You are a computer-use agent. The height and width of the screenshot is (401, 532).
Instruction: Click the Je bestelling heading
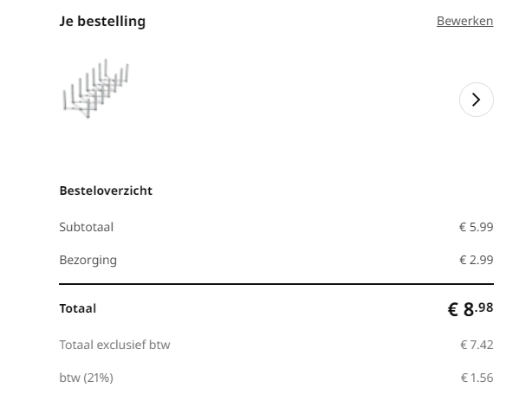click(102, 21)
